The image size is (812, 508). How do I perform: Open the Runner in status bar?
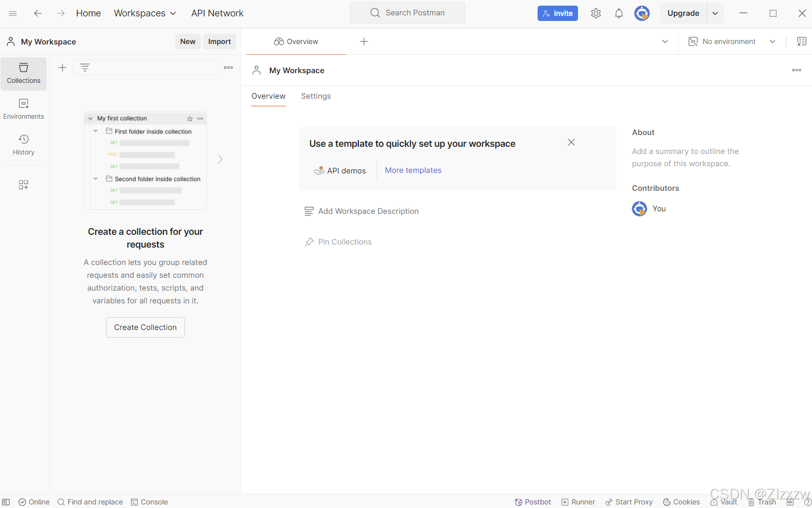(578, 502)
